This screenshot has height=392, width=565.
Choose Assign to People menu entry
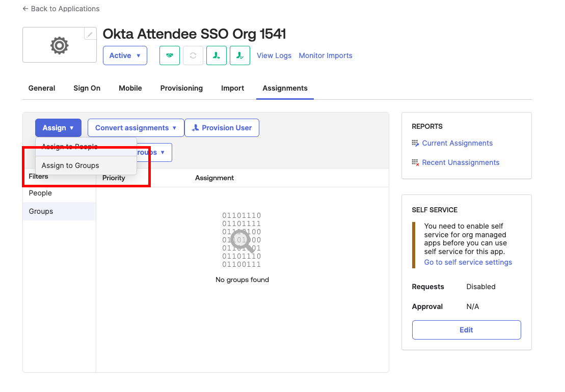point(86,147)
